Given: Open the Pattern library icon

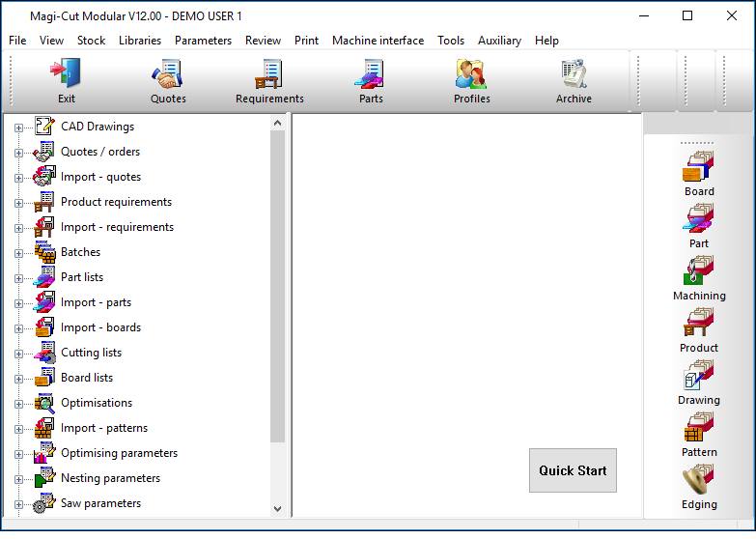Looking at the screenshot, I should pyautogui.click(x=699, y=427).
